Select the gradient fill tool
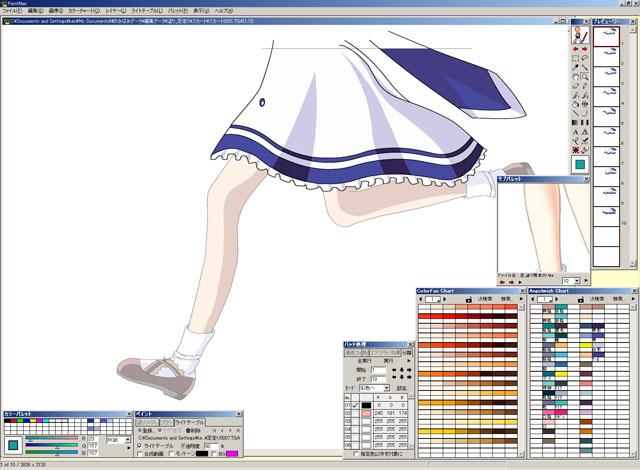Screen dimensions: 640x470 point(575,122)
